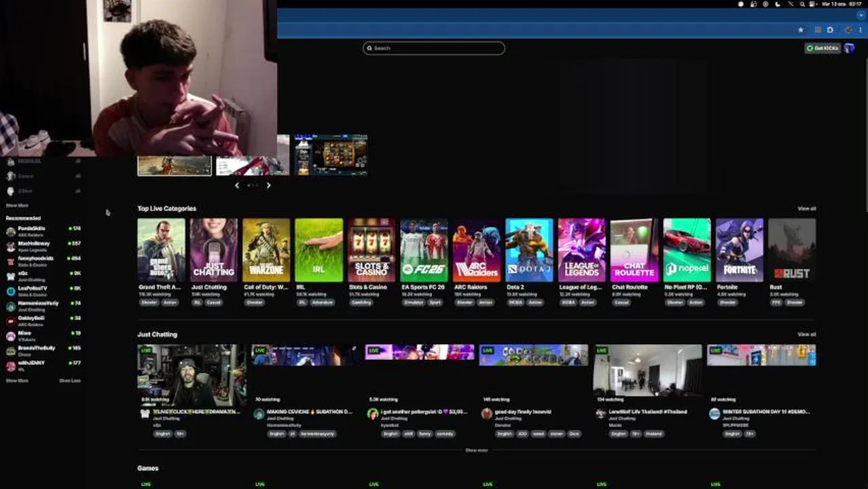Image resolution: width=868 pixels, height=489 pixels.
Task: Click the Gambling tag under Slots & Casino
Action: pyautogui.click(x=361, y=302)
